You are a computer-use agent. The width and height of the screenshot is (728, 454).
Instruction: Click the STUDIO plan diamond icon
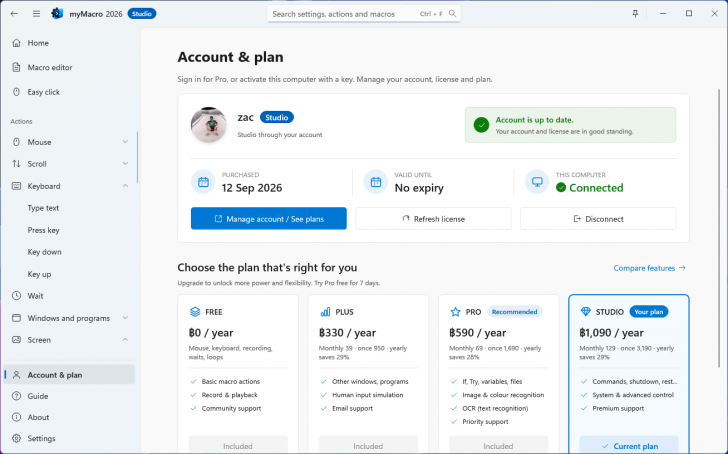(585, 311)
